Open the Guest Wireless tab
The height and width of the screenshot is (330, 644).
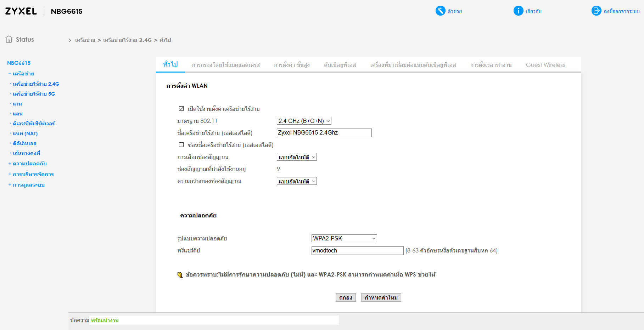click(x=545, y=65)
